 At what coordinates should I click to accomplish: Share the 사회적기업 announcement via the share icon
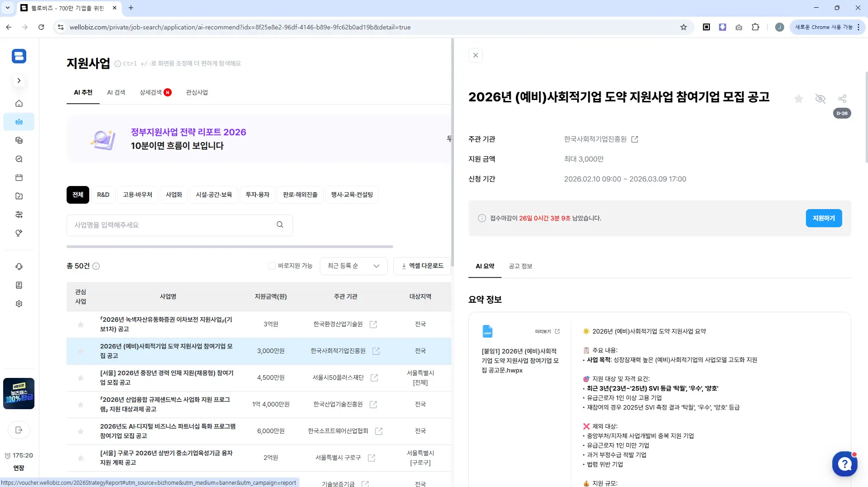pyautogui.click(x=842, y=98)
